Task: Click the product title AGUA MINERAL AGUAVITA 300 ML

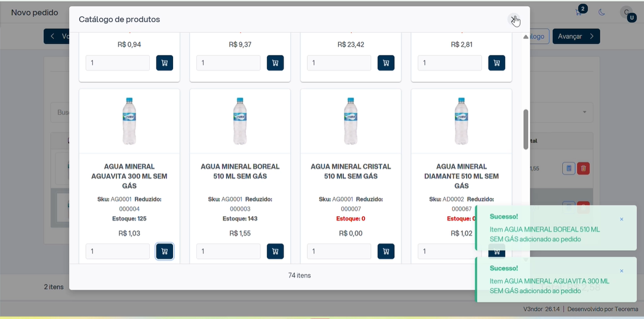Action: (129, 176)
